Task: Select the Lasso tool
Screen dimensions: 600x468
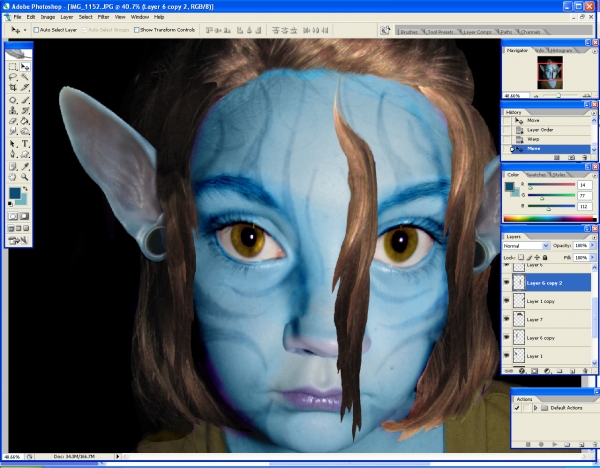Action: [x=13, y=77]
